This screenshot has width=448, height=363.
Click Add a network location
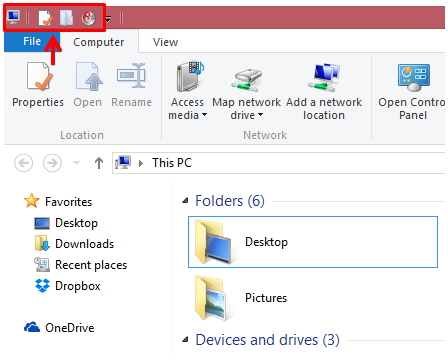click(324, 91)
